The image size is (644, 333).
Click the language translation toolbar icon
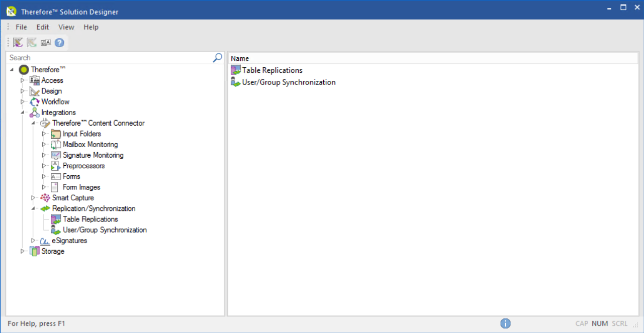[46, 43]
